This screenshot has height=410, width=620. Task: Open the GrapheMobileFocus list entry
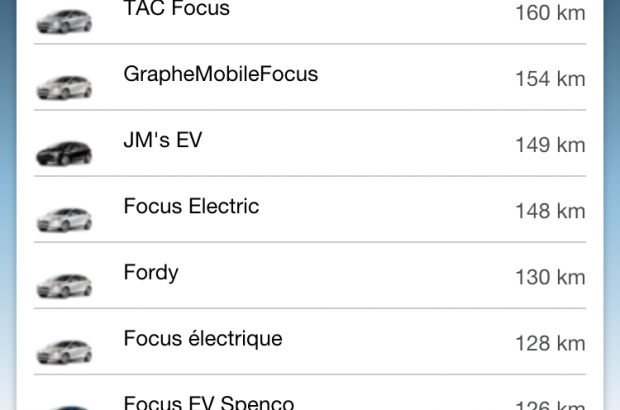pyautogui.click(x=221, y=74)
